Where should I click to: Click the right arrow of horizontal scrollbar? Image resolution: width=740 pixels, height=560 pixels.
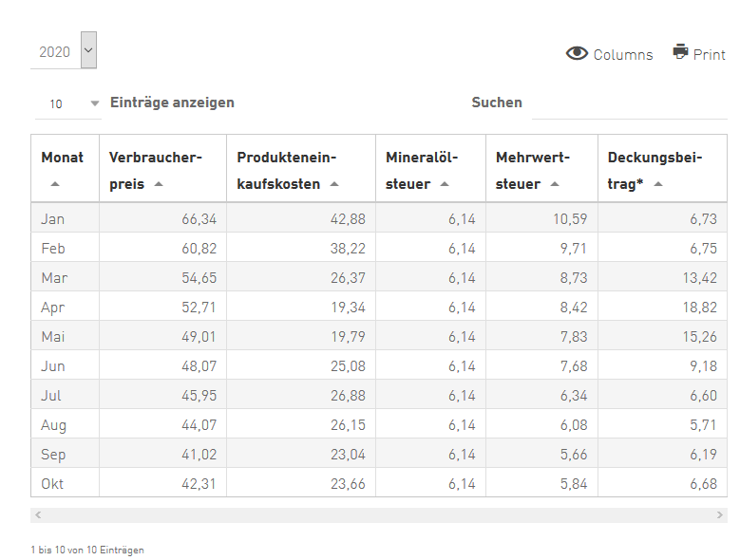click(720, 514)
